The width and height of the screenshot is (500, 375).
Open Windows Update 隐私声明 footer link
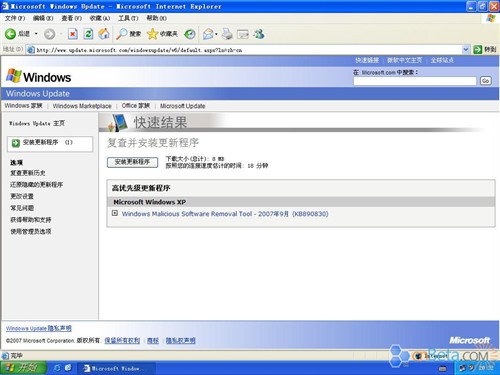coord(39,328)
